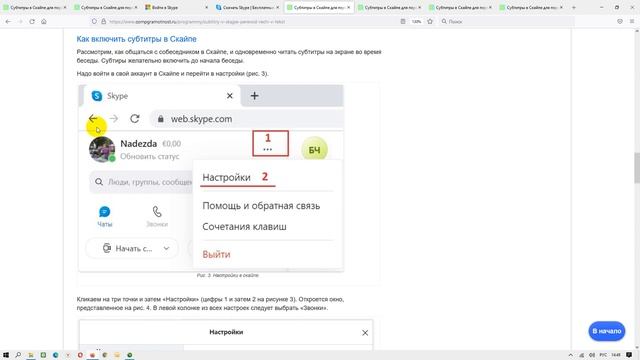Click the blue 'В начало' button

(x=607, y=331)
